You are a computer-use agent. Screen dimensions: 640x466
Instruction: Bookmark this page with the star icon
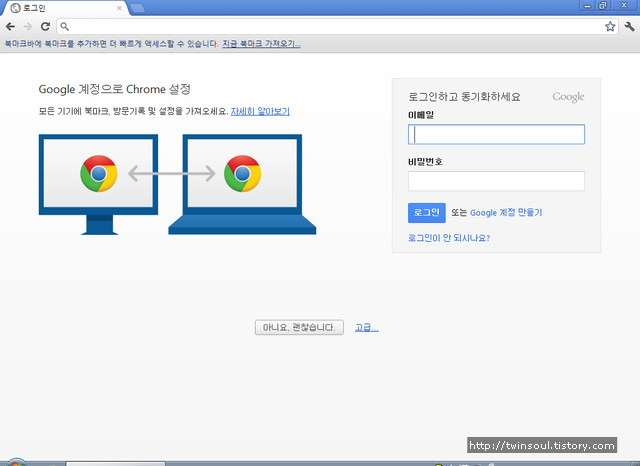610,27
